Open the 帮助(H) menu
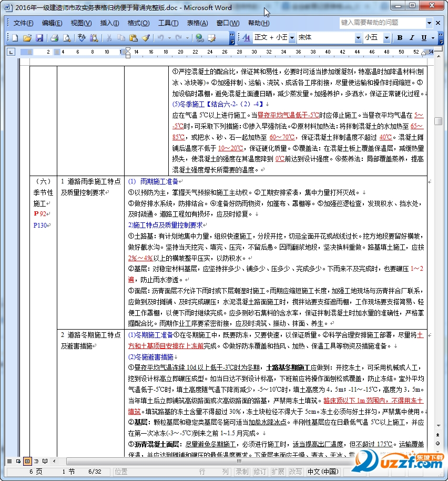Viewport: 448px width, 481px height. [259, 23]
